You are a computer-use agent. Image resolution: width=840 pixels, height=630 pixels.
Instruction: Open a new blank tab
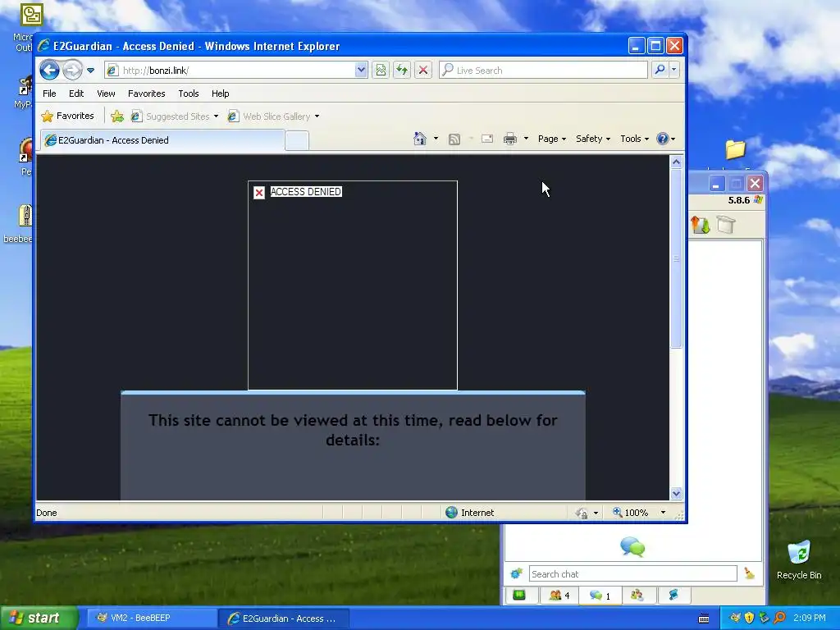(x=297, y=141)
